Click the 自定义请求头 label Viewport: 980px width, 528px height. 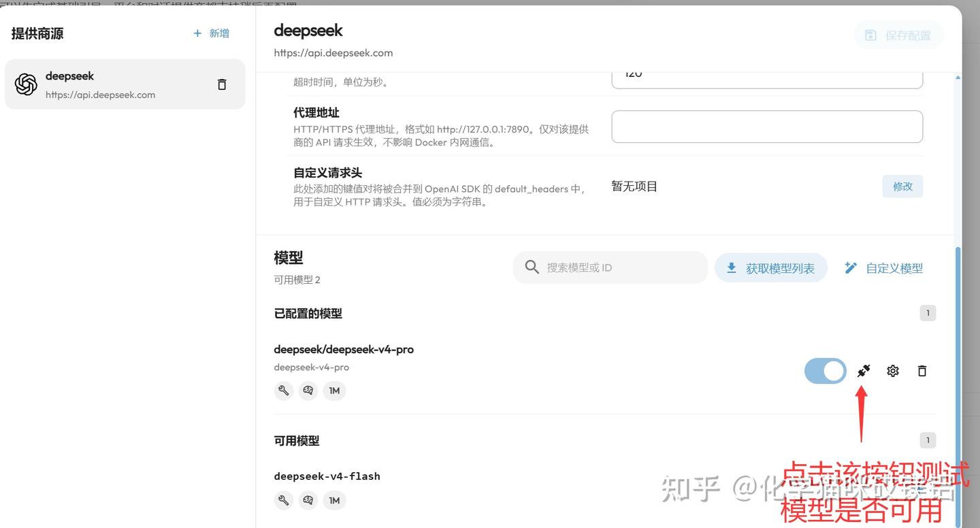pyautogui.click(x=327, y=173)
